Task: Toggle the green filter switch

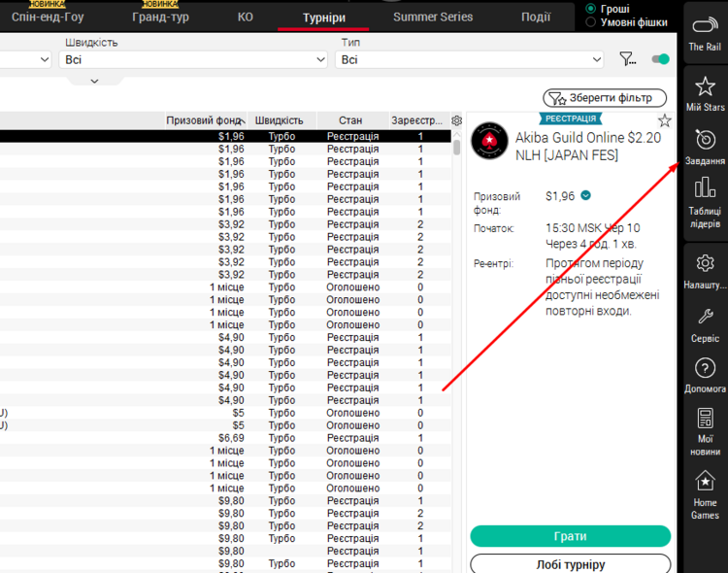Action: tap(661, 59)
